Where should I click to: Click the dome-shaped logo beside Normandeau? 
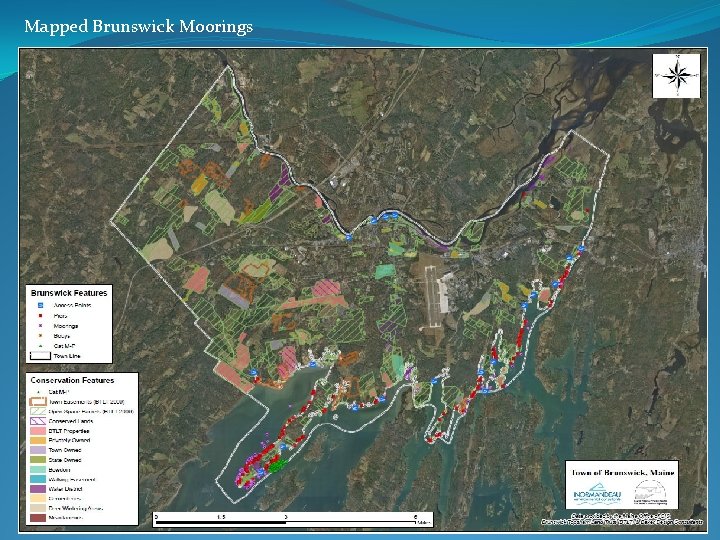coord(650,491)
